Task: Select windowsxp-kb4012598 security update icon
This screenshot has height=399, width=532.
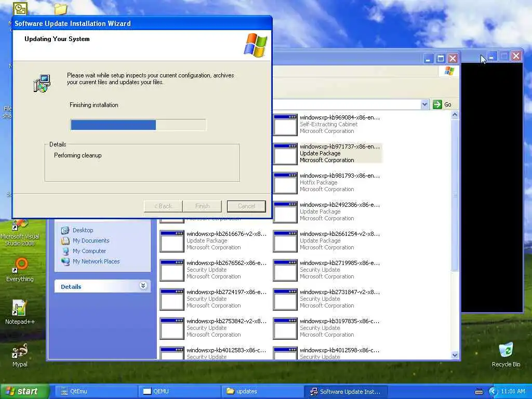Action: click(285, 353)
